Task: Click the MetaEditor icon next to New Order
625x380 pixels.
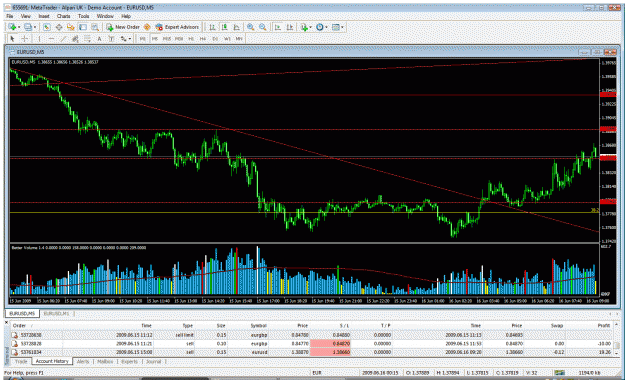Action: [x=147, y=27]
